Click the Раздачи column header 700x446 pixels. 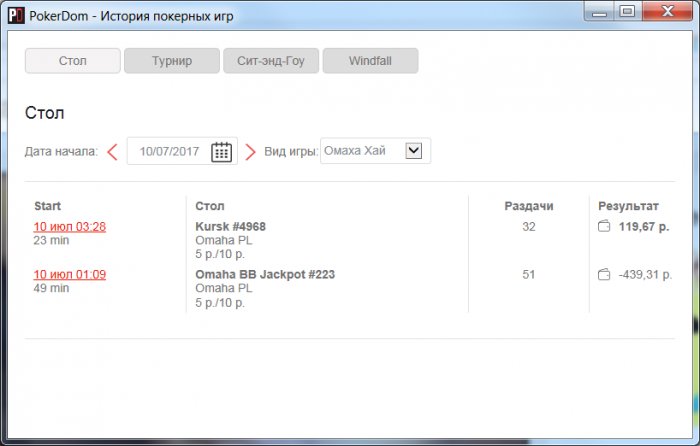point(529,206)
